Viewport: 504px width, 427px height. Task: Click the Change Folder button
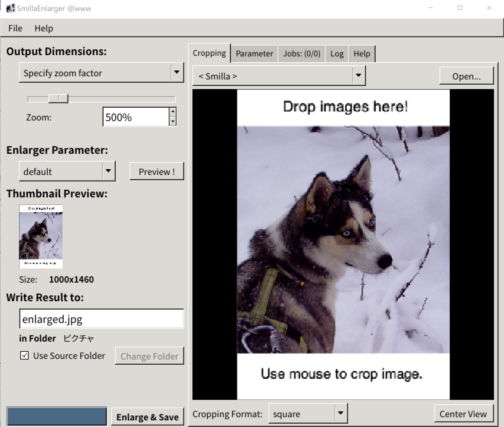[x=149, y=356]
